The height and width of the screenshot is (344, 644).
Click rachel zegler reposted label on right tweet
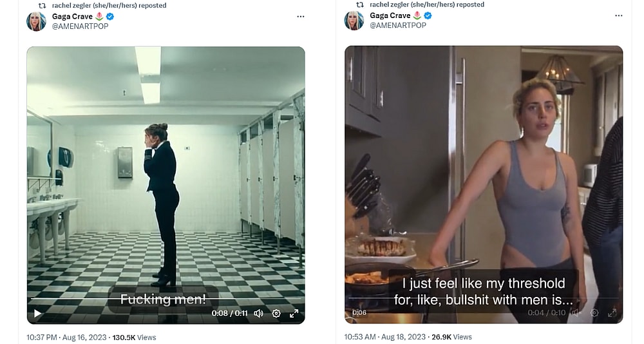[426, 5]
